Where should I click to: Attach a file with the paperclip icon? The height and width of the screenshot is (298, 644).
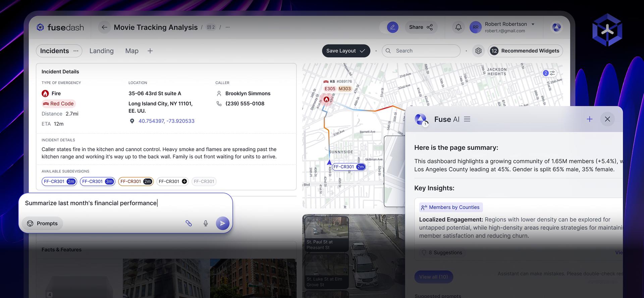click(x=189, y=223)
